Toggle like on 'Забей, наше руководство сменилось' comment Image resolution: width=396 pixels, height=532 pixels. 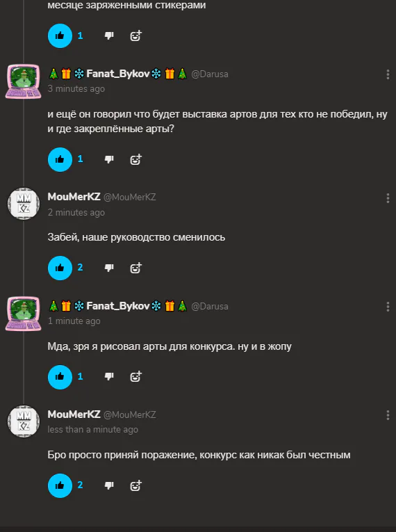point(60,268)
